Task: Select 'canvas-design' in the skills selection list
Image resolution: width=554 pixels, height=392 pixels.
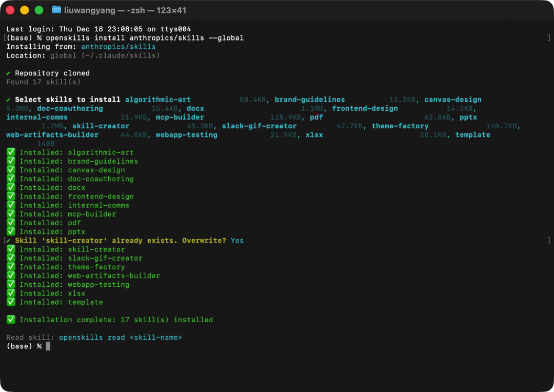Action: (452, 100)
